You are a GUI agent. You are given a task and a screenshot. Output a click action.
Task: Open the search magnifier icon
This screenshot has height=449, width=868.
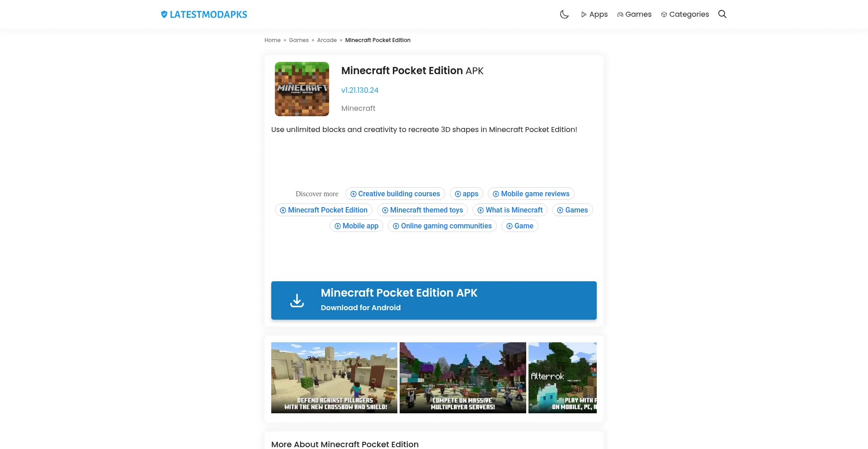pyautogui.click(x=722, y=14)
